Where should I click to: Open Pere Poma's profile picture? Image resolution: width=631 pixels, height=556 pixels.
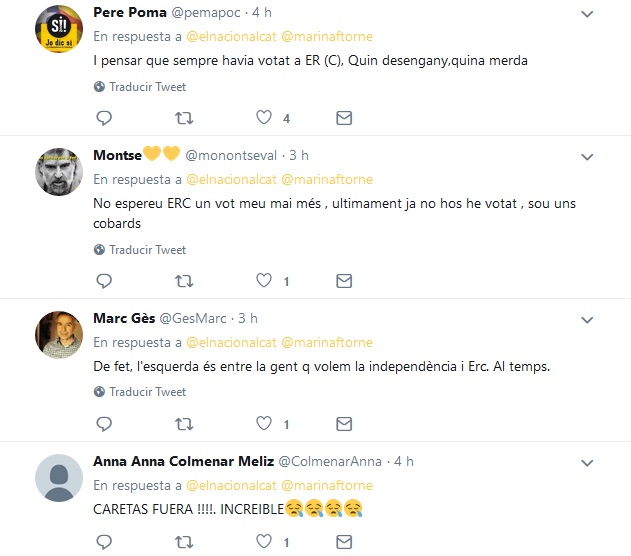[58, 33]
